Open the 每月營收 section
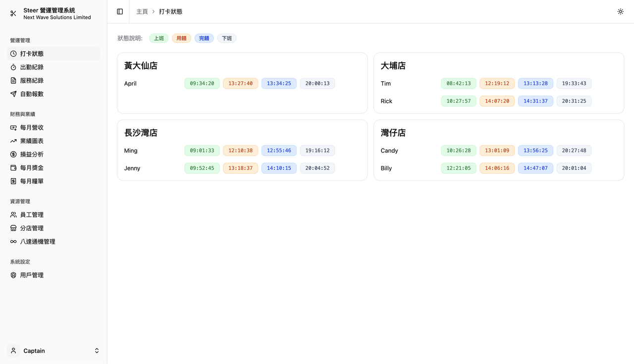The image size is (634, 364). [x=53, y=127]
